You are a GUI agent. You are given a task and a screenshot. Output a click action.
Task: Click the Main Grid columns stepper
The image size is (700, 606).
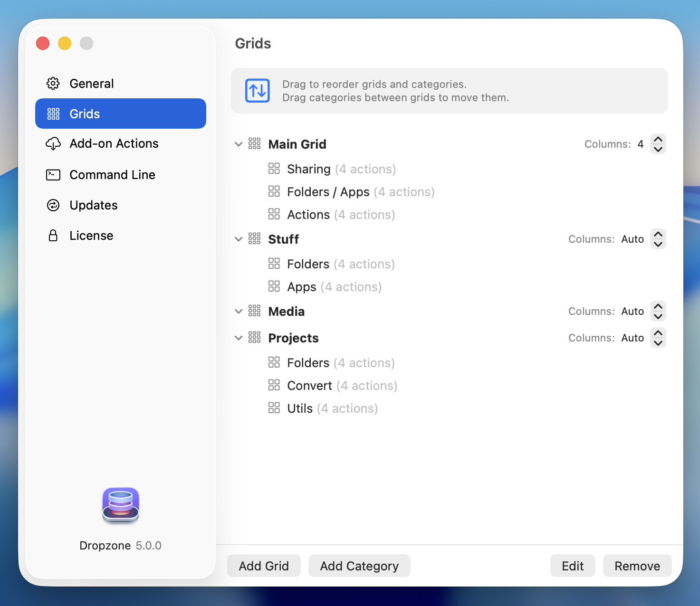(658, 144)
